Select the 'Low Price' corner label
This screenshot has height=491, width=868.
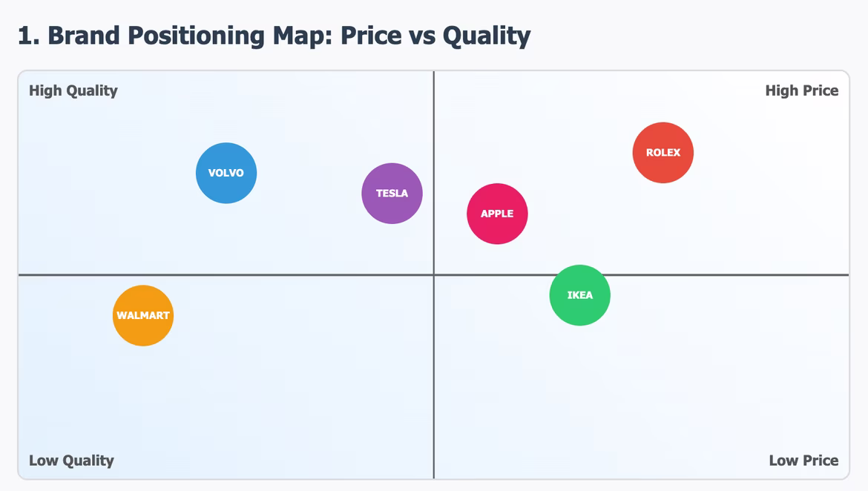click(x=803, y=461)
